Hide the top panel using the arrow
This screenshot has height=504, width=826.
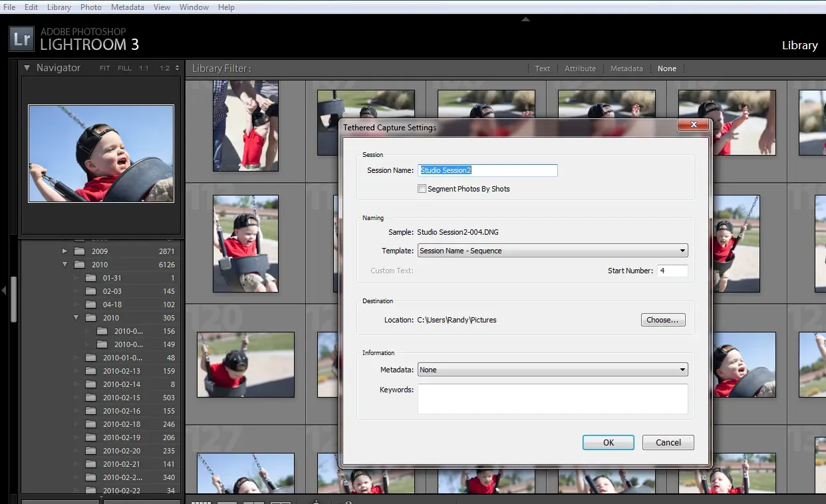tap(525, 19)
